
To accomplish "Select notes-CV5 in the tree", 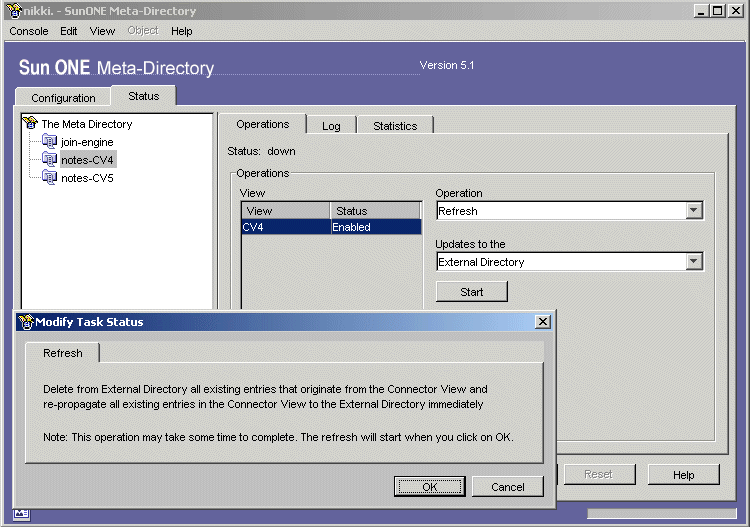I will (x=87, y=178).
